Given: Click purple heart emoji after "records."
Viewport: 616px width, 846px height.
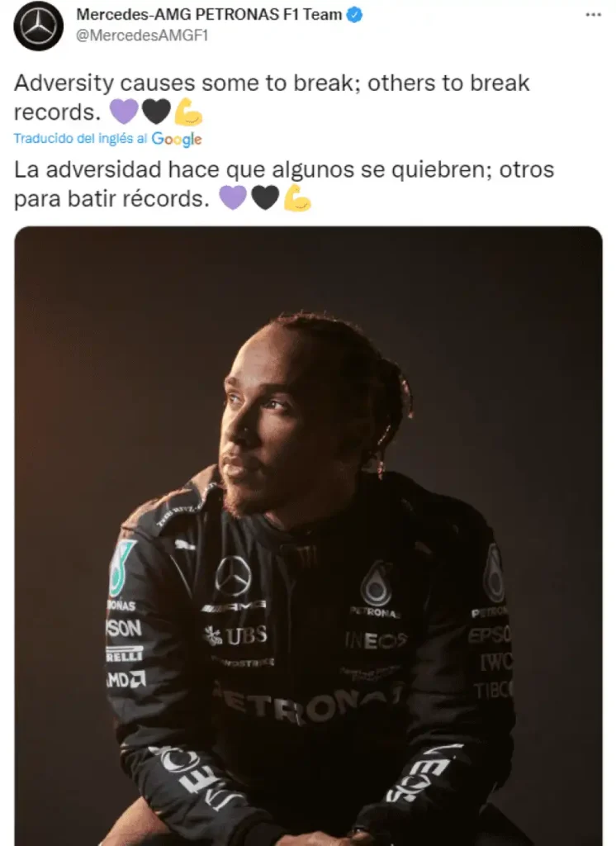Looking at the screenshot, I should (124, 112).
